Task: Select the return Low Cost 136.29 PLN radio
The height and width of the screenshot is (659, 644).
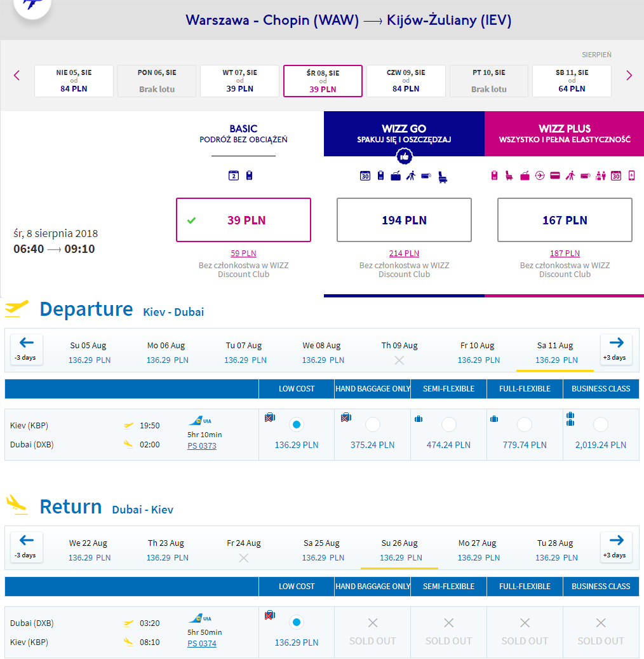Action: 297,622
